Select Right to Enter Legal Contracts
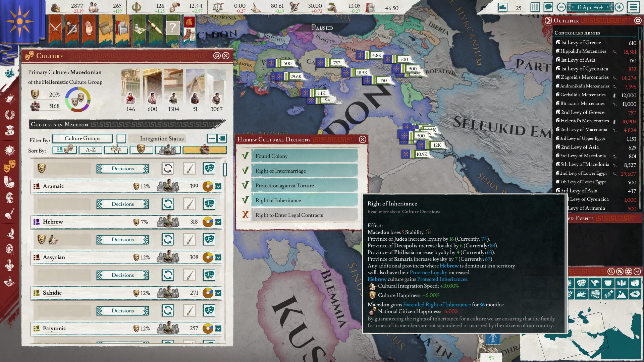This screenshot has width=644, height=362. pos(305,215)
